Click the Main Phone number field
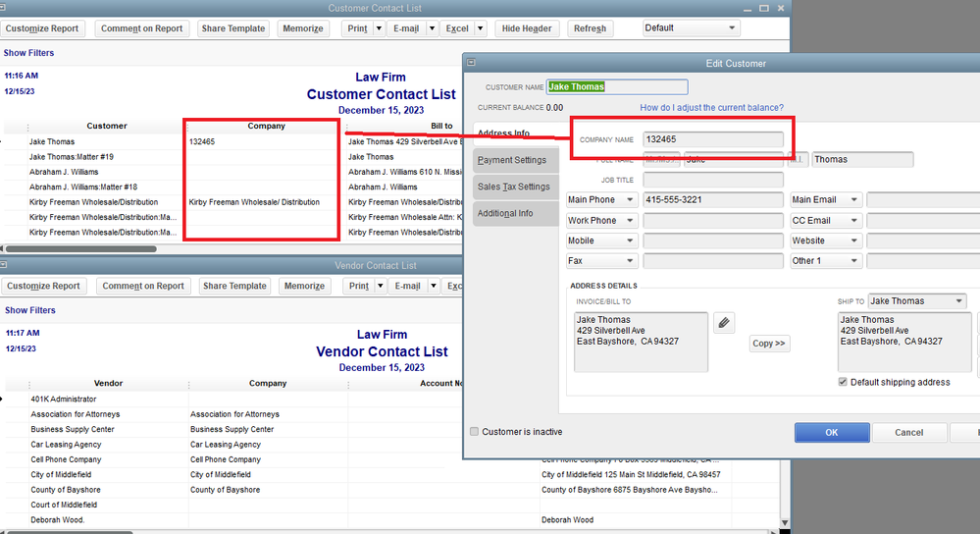 point(713,199)
